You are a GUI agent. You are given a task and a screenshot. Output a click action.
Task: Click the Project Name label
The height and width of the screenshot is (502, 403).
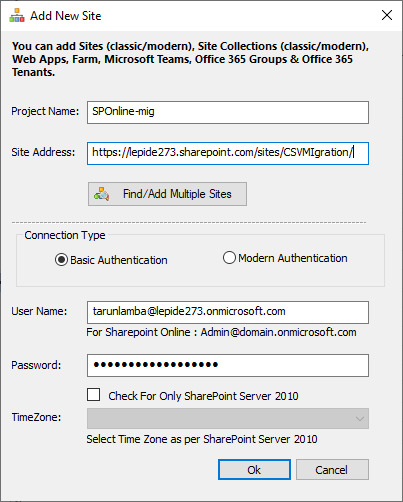tap(45, 111)
